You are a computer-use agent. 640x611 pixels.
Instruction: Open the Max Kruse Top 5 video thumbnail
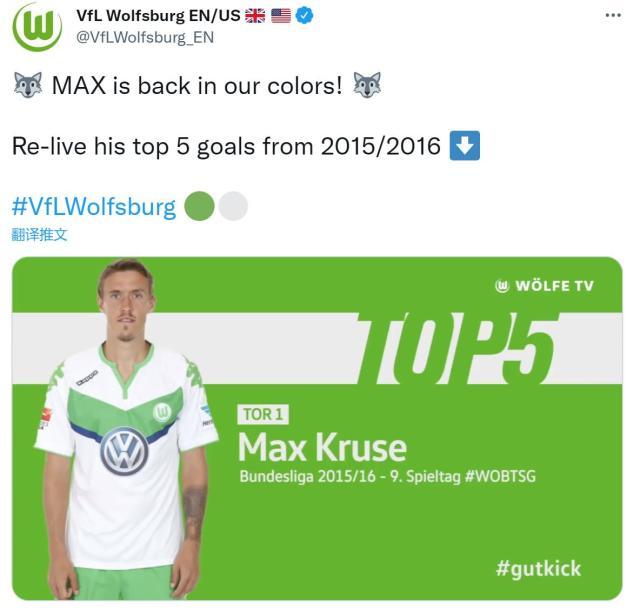[317, 428]
